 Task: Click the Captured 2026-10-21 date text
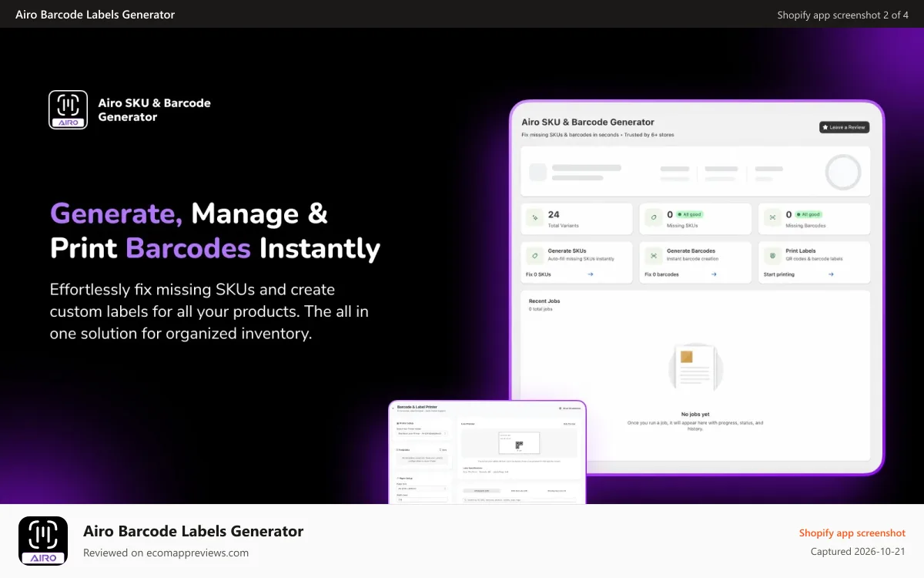tap(858, 551)
